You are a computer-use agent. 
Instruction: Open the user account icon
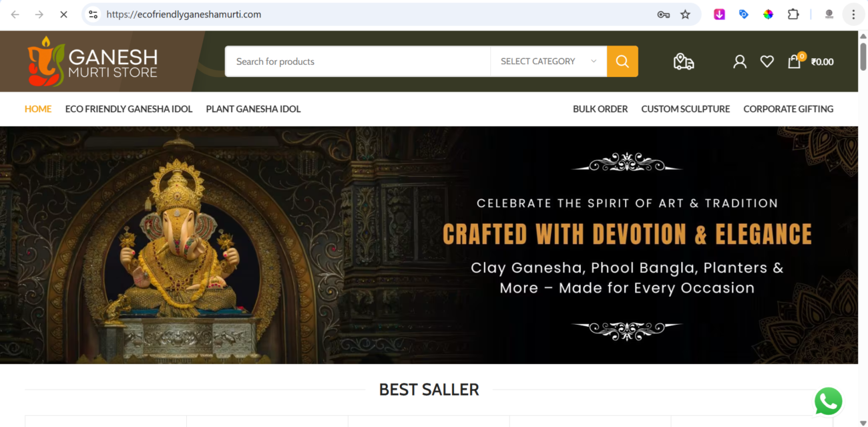pyautogui.click(x=740, y=61)
